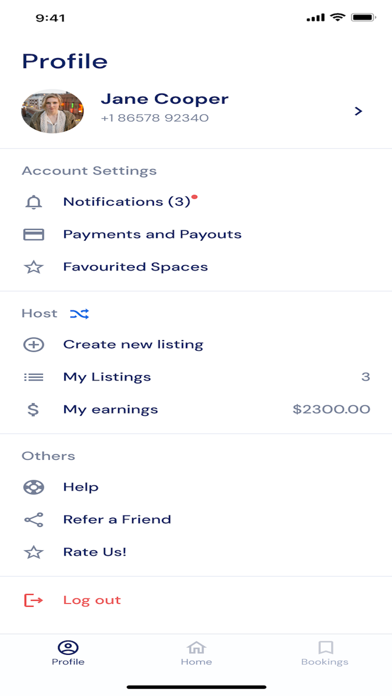Viewport: 392px width, 696px height.
Task: Open profile details via right chevron
Action: click(x=358, y=111)
